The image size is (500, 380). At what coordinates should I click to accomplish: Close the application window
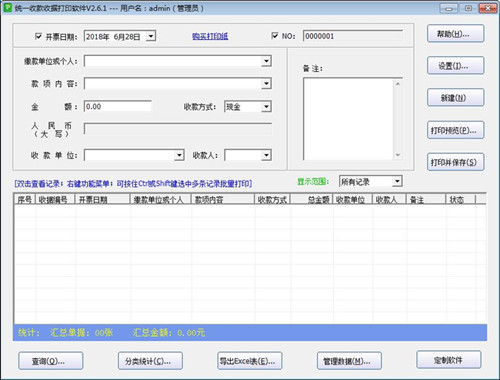click(x=488, y=8)
